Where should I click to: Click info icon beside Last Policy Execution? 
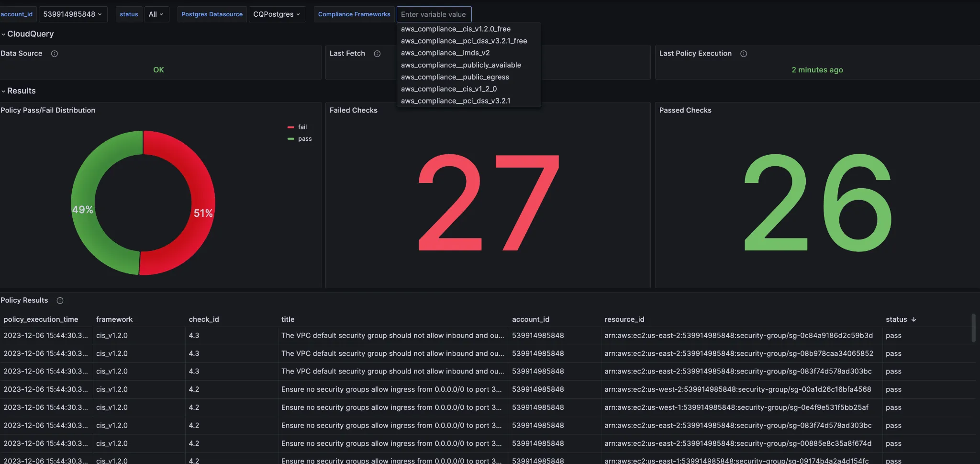click(744, 54)
